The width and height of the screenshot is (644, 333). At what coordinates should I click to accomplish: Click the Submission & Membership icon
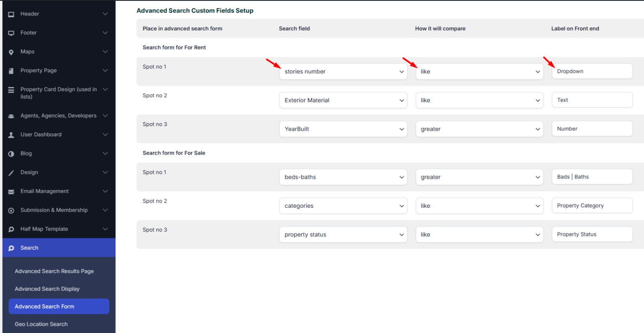[11, 210]
